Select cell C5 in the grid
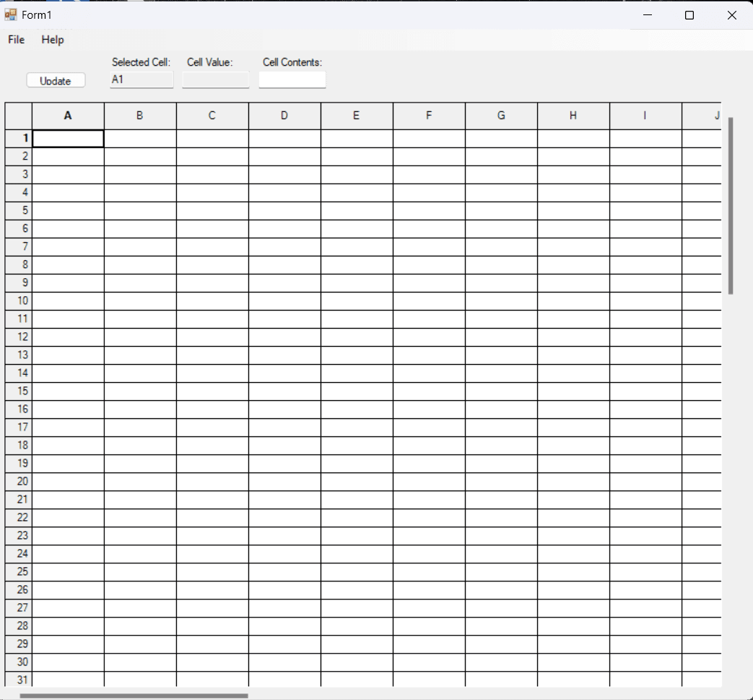 pos(212,210)
